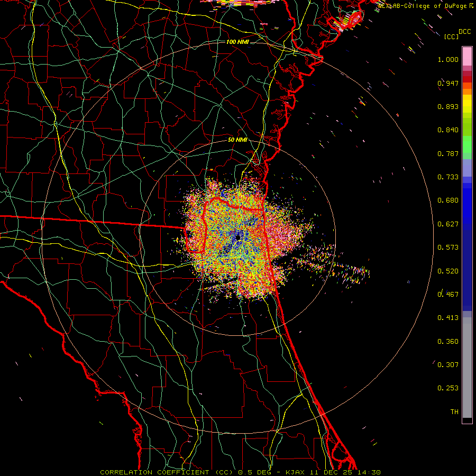476x476 pixels.
Task: Click the 0.307 scale value
Action: point(448,364)
